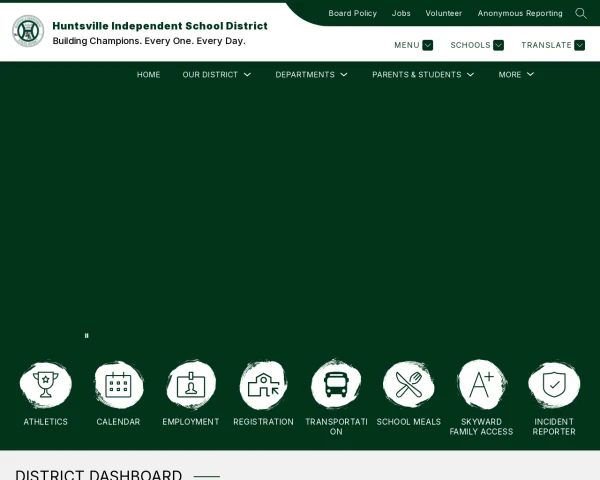Pause the slideshow with the pause button
600x480 pixels.
pyautogui.click(x=86, y=336)
